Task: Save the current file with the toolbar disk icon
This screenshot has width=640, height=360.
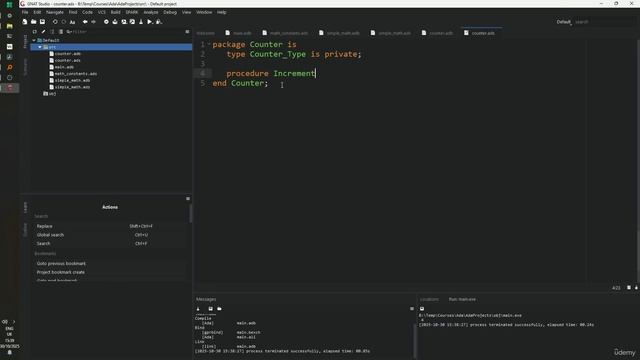Action: (42, 22)
